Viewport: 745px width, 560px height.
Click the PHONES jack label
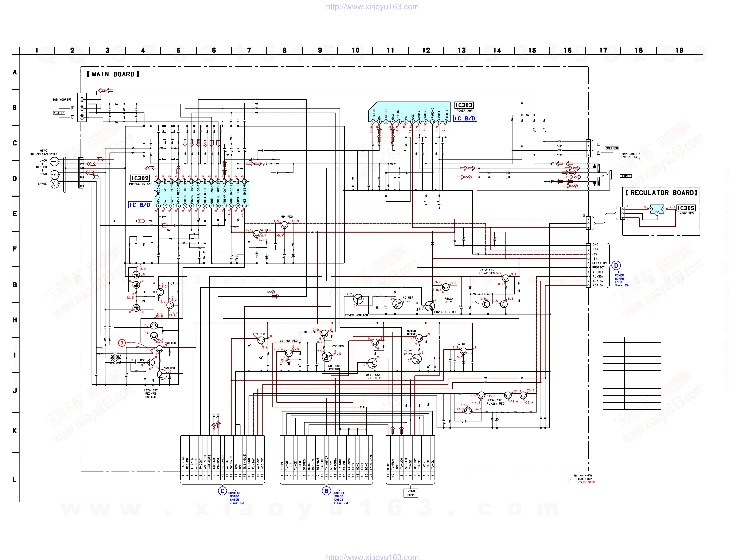[x=626, y=176]
